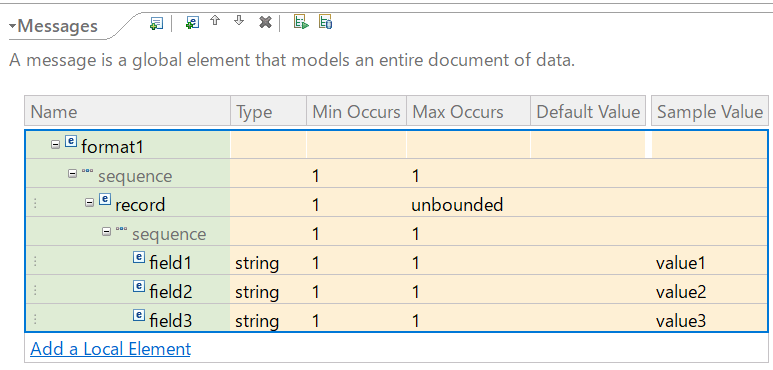
Task: Click the Delete X icon in toolbar
Action: (x=266, y=22)
